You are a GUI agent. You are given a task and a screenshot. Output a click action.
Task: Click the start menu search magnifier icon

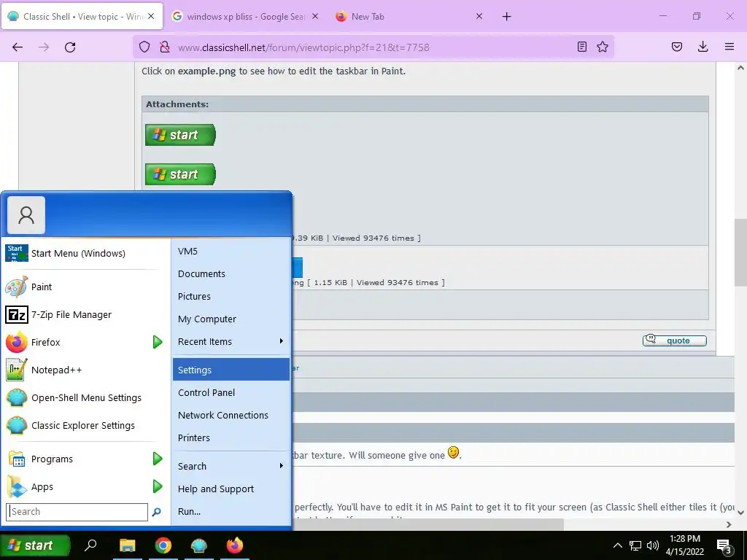click(156, 512)
